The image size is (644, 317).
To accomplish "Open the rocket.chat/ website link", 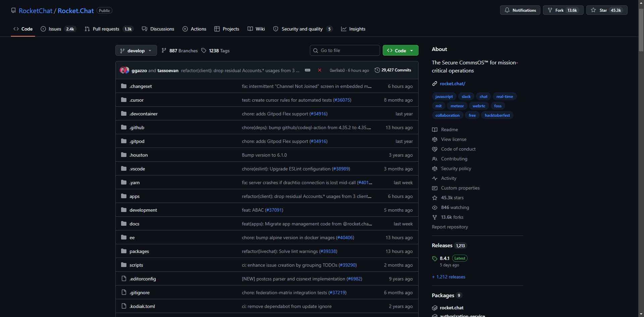I will [452, 84].
